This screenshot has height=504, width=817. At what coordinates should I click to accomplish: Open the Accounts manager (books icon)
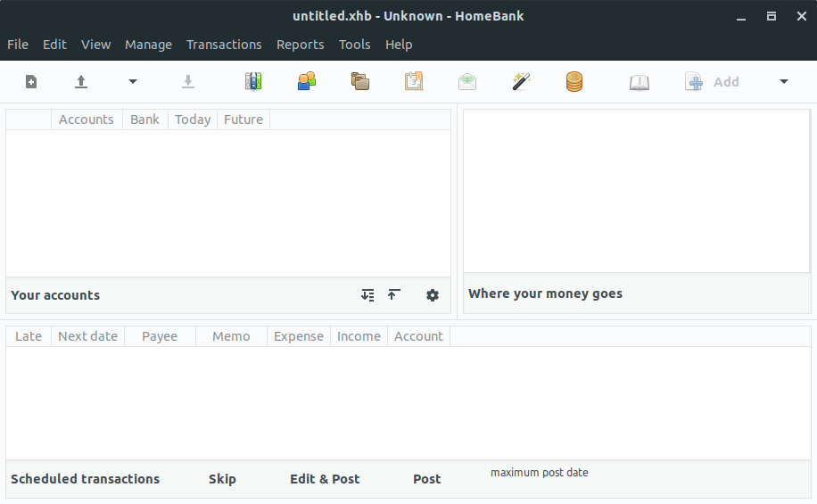(253, 82)
